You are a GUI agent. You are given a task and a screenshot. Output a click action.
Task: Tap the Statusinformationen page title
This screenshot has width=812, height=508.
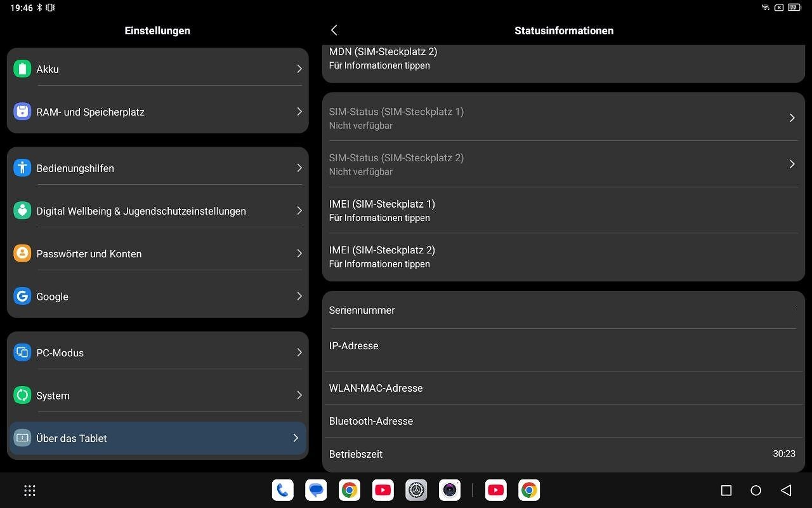coord(564,30)
